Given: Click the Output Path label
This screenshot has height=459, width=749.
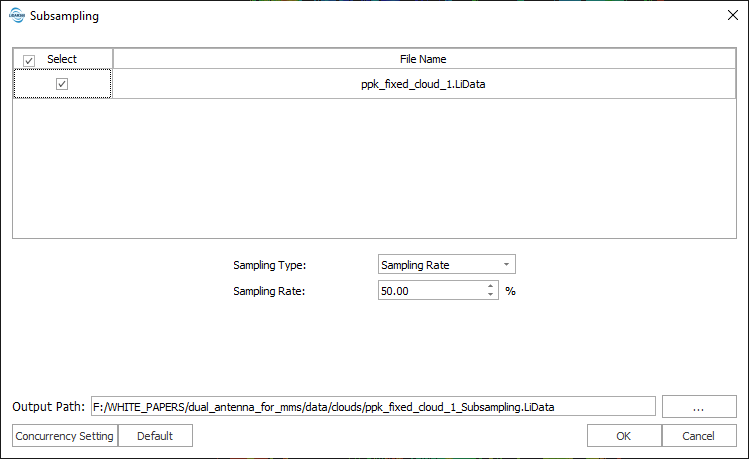Looking at the screenshot, I should point(48,407).
